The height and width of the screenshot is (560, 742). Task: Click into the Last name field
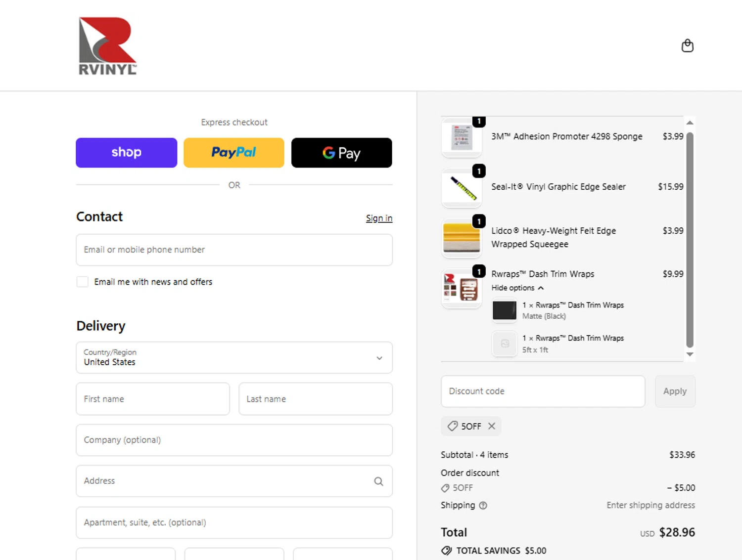pyautogui.click(x=316, y=399)
